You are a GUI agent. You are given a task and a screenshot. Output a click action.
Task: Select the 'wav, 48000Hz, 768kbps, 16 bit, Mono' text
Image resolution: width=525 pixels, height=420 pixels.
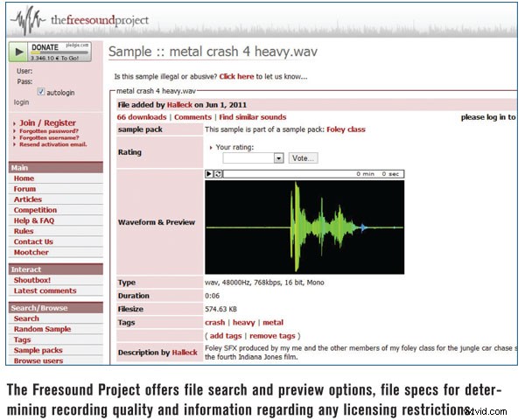click(x=264, y=283)
